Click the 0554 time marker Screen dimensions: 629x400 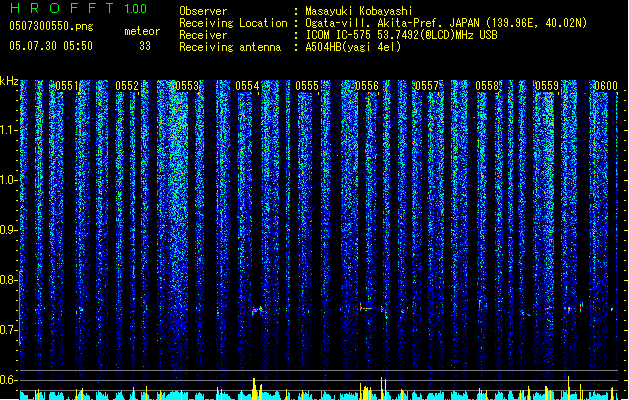(247, 86)
